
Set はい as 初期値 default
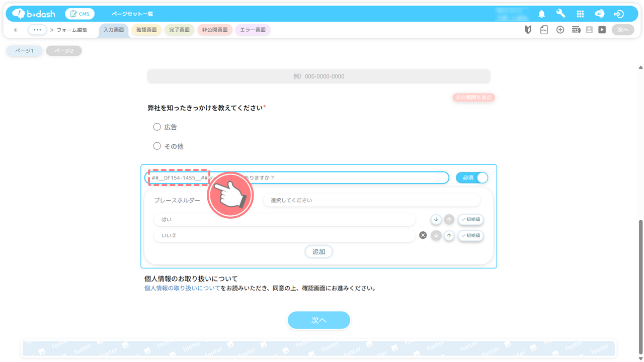pyautogui.click(x=470, y=220)
